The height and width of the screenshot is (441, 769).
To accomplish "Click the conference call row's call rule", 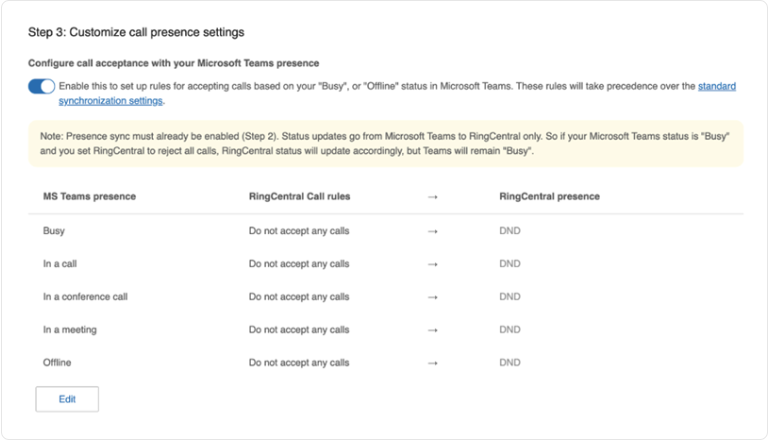I will 299,296.
